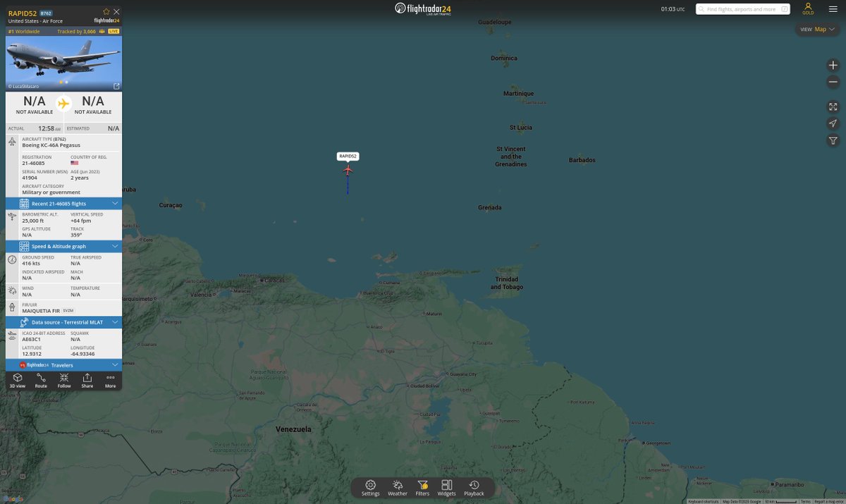Open map Settings in bottom toolbar
The image size is (846, 504).
point(371,488)
